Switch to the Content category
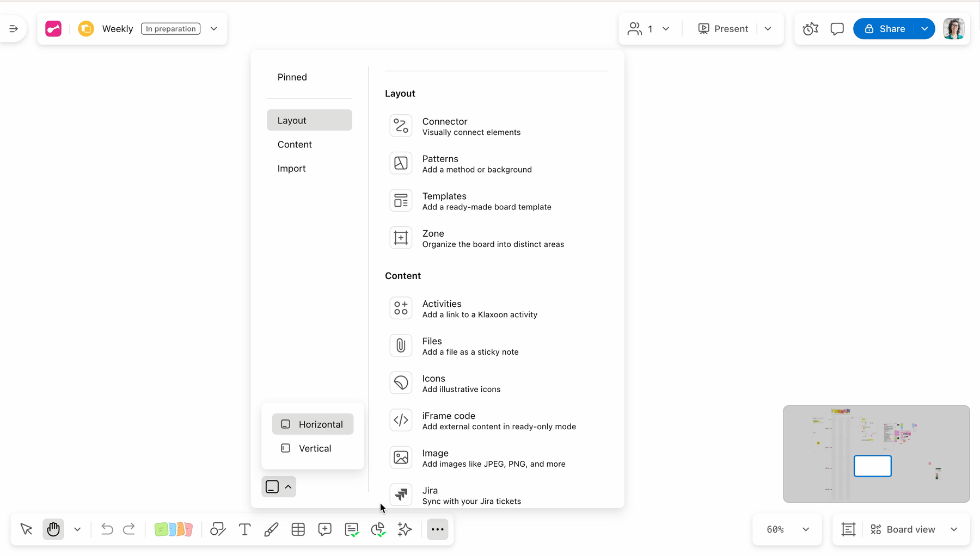 (x=295, y=144)
